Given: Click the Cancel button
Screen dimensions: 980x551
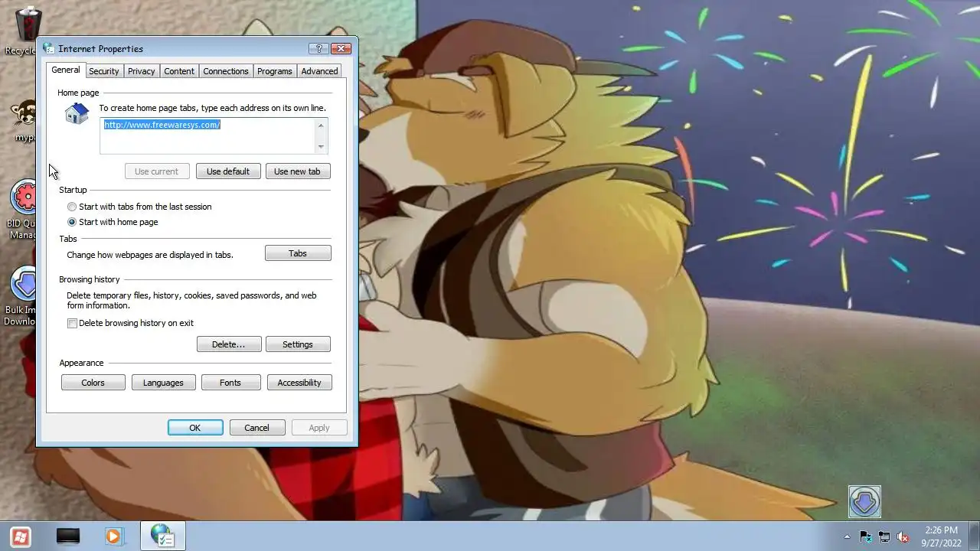Looking at the screenshot, I should pyautogui.click(x=257, y=428).
